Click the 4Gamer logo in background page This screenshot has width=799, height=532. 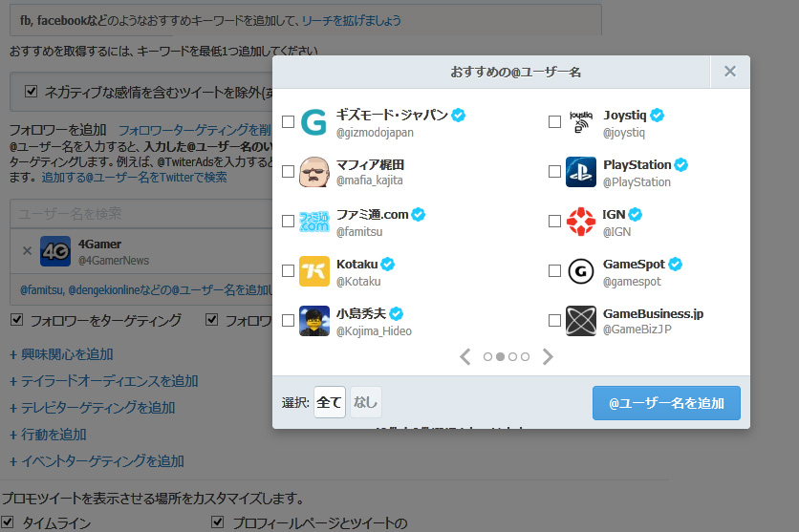tap(55, 251)
